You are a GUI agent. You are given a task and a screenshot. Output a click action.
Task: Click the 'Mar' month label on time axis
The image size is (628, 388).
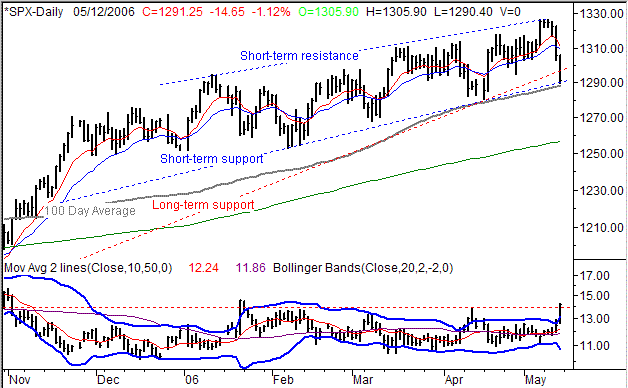(x=362, y=380)
